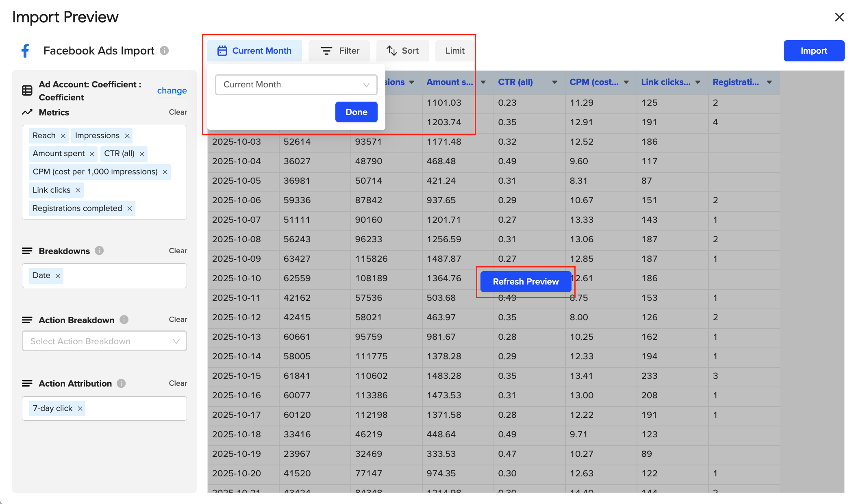Viewport: 852px width, 504px height.
Task: Click the calendar icon on Current Month
Action: [x=222, y=50]
